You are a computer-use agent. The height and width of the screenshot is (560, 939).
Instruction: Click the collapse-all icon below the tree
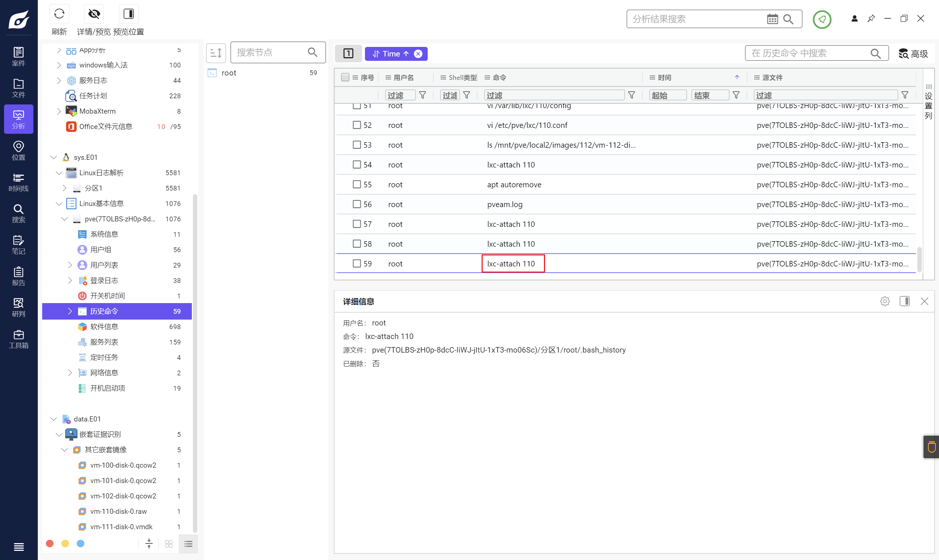(149, 544)
